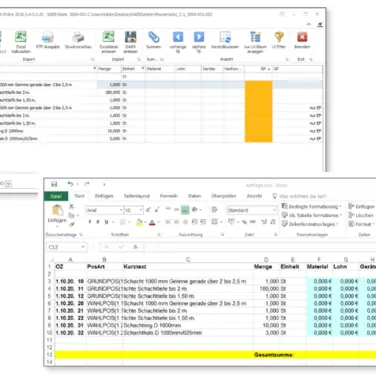Apply underline formatting in Excel

click(x=106, y=222)
